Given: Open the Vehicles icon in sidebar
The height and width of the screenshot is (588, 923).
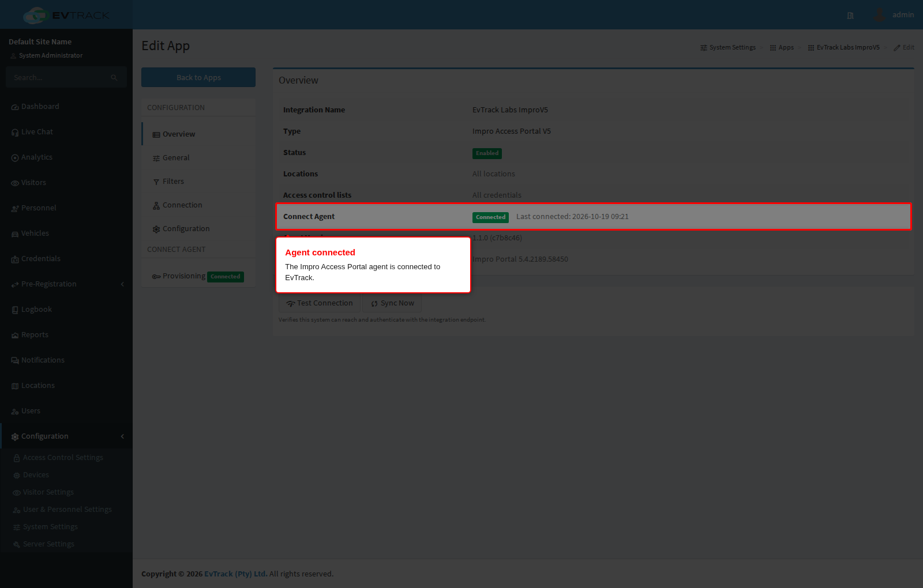Looking at the screenshot, I should pos(15,234).
